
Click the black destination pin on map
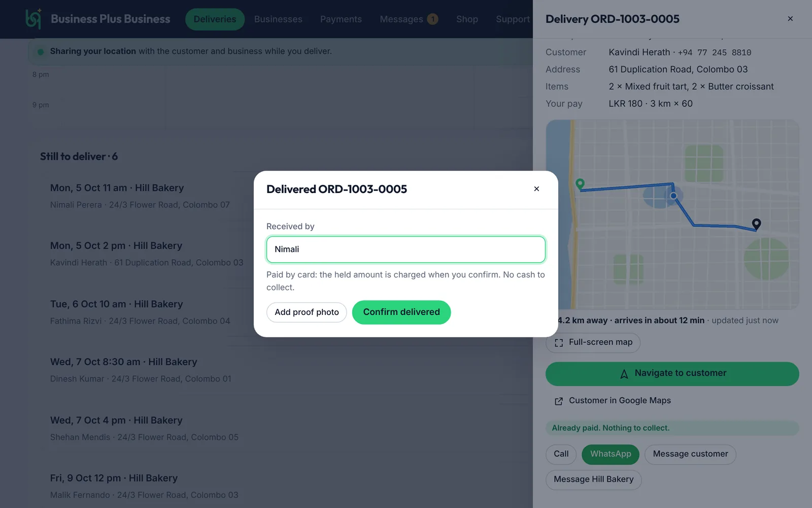pyautogui.click(x=756, y=224)
